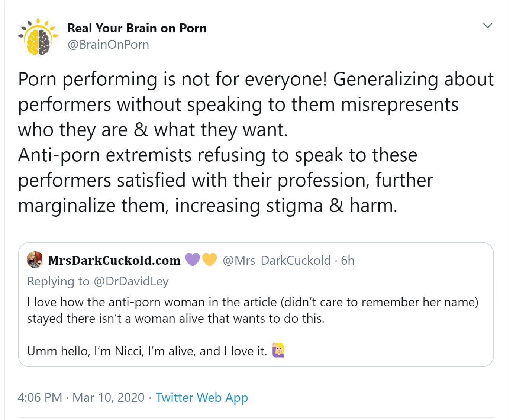The image size is (513, 420).
Task: Click the "Anti-porn extremists refusing" sentence
Action: click(x=217, y=155)
